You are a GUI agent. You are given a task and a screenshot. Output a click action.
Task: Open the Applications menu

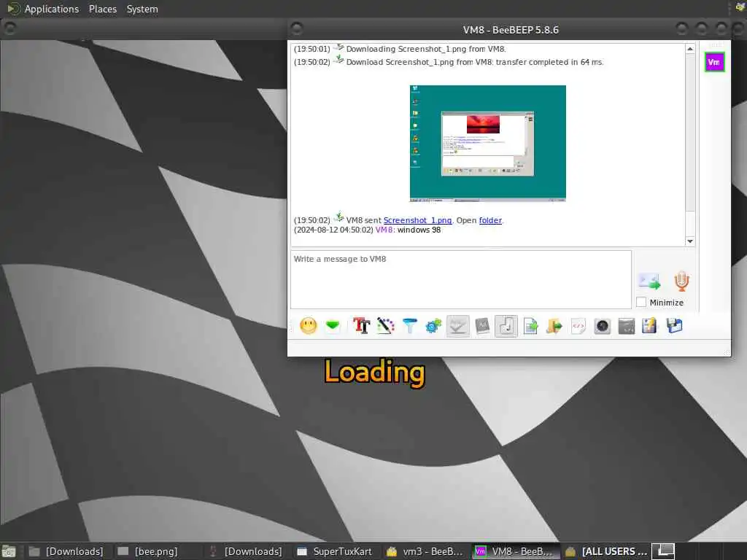52,9
